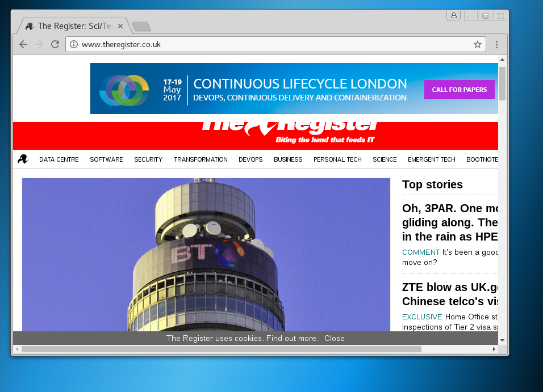Screen dimensions: 543x392
Task: Click the vertical scrollbar thumb
Action: click(502, 84)
